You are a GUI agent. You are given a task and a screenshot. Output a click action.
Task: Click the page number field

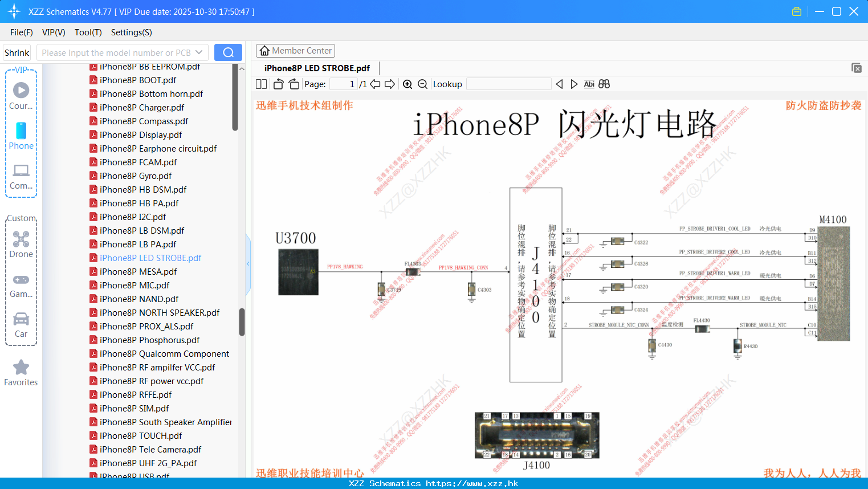(x=343, y=84)
